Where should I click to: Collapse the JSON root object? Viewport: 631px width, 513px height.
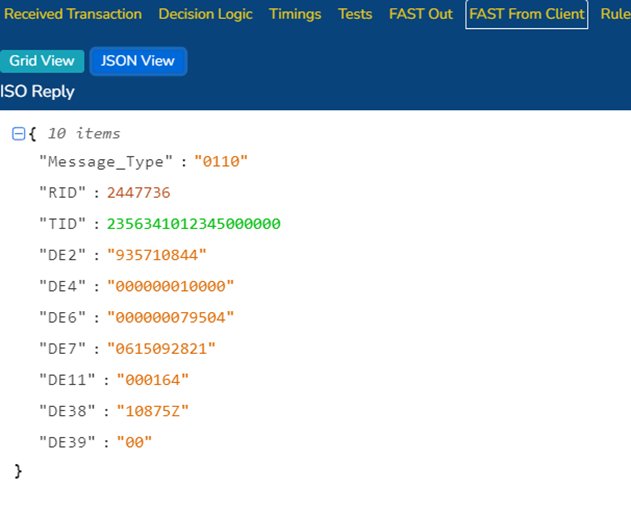tap(19, 134)
